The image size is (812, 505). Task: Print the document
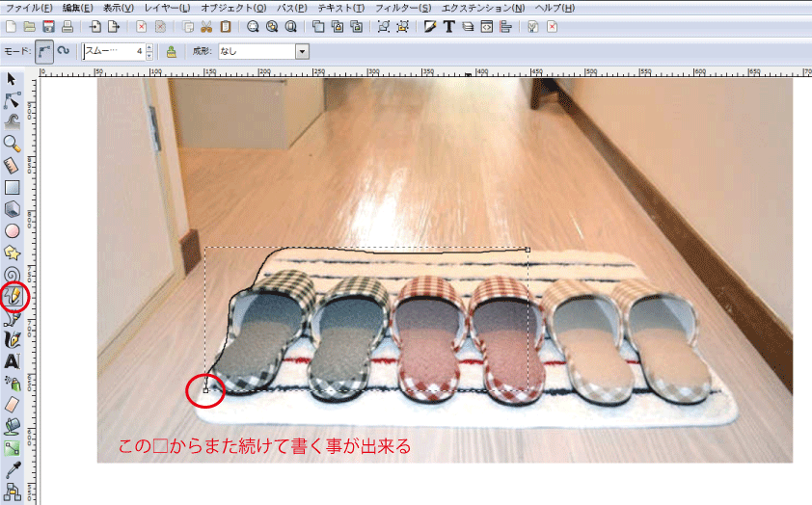pos(68,26)
